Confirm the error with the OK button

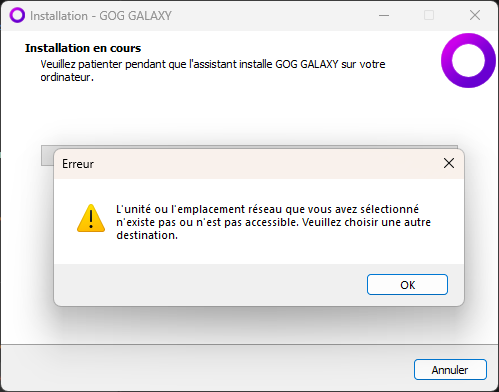(407, 285)
